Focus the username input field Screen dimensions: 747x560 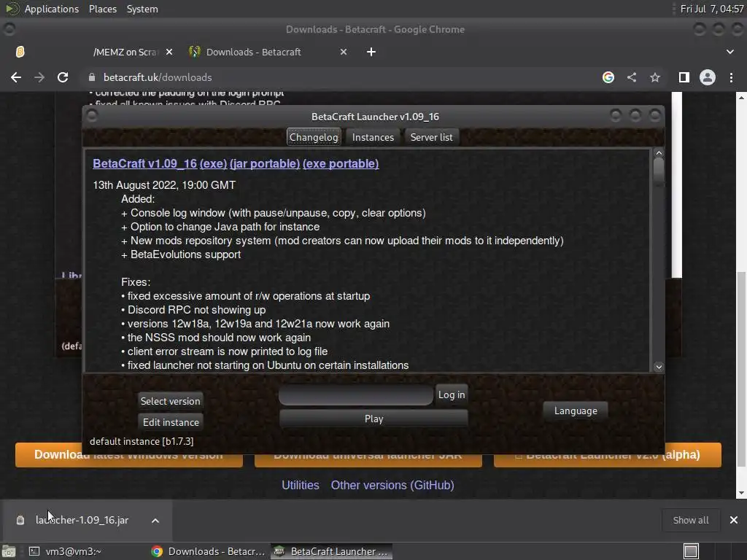(356, 394)
